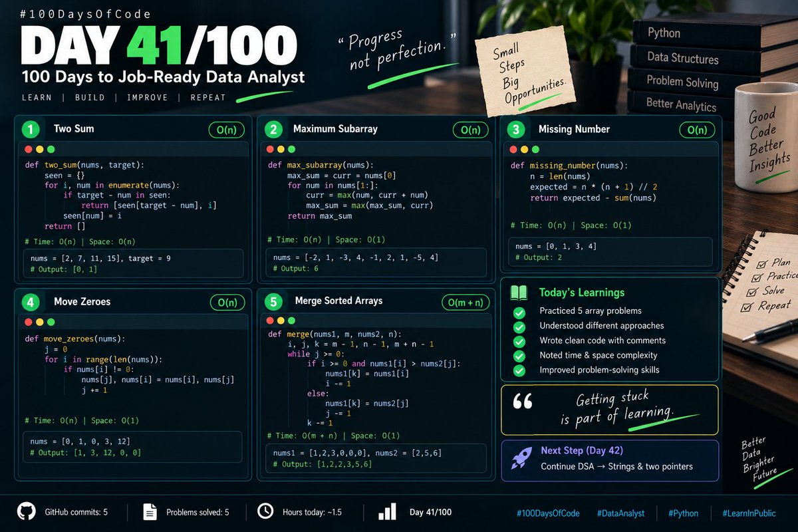The height and width of the screenshot is (532, 798).
Task: Click the O(n) badge on Move Zeroes card
Action: 228,303
